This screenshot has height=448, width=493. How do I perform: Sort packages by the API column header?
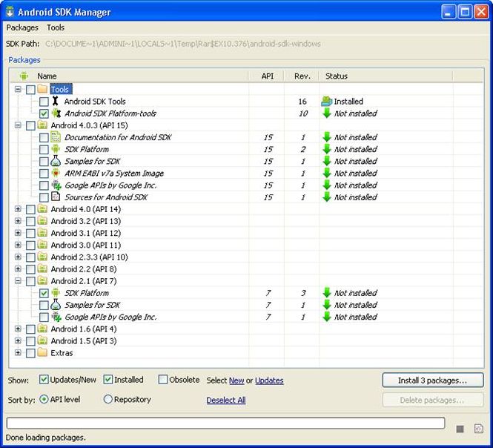[268, 76]
